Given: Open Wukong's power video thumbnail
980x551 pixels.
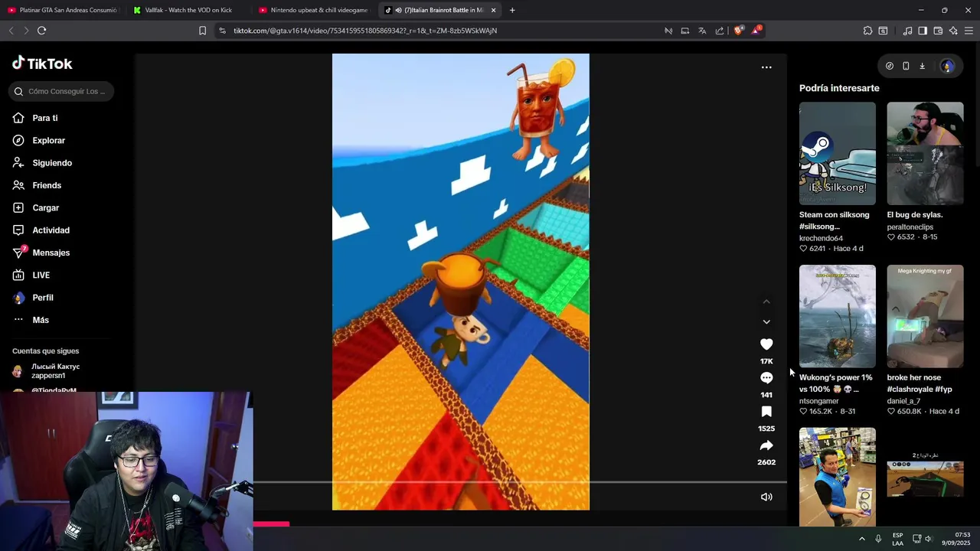Looking at the screenshot, I should (838, 316).
